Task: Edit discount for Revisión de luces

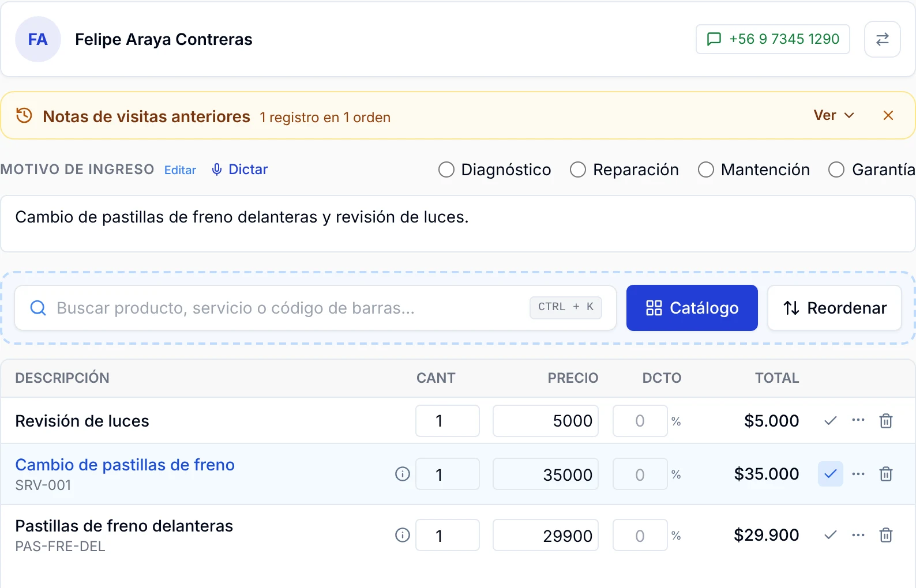Action: [x=640, y=421]
